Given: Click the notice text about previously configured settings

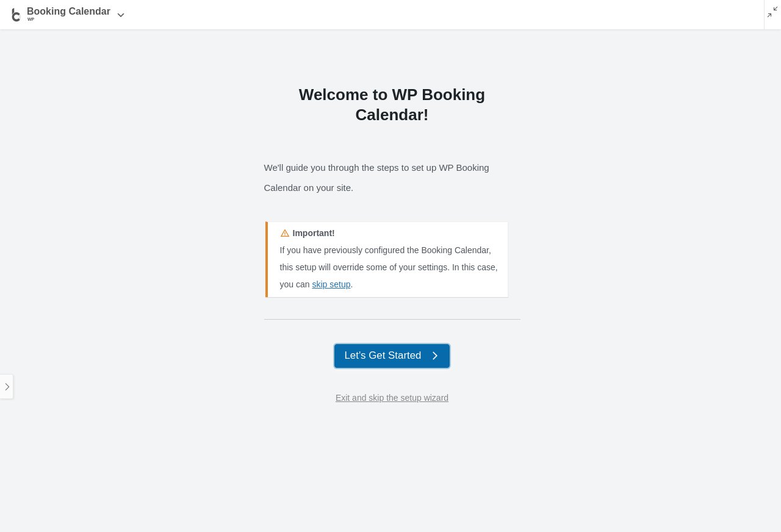Looking at the screenshot, I should tap(389, 267).
